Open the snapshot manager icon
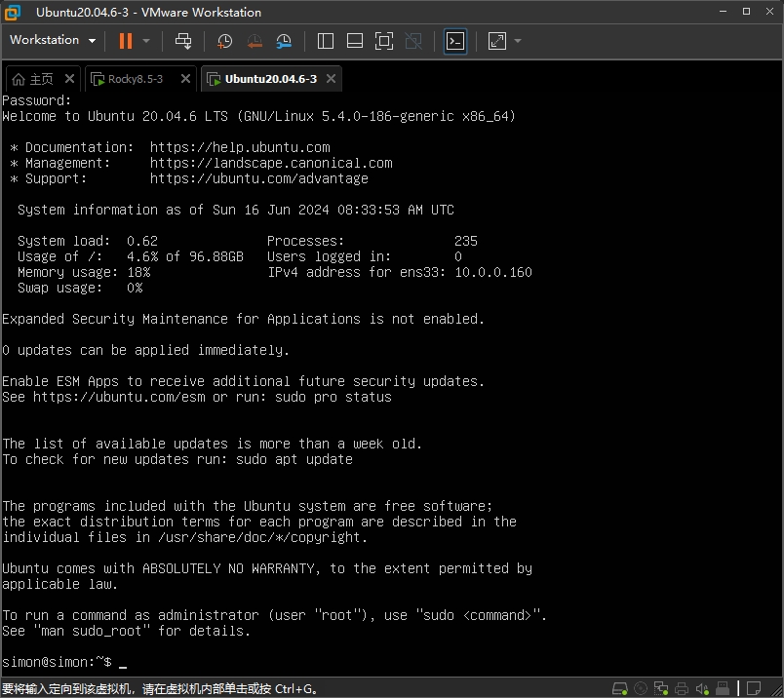The image size is (784, 698). pos(284,41)
